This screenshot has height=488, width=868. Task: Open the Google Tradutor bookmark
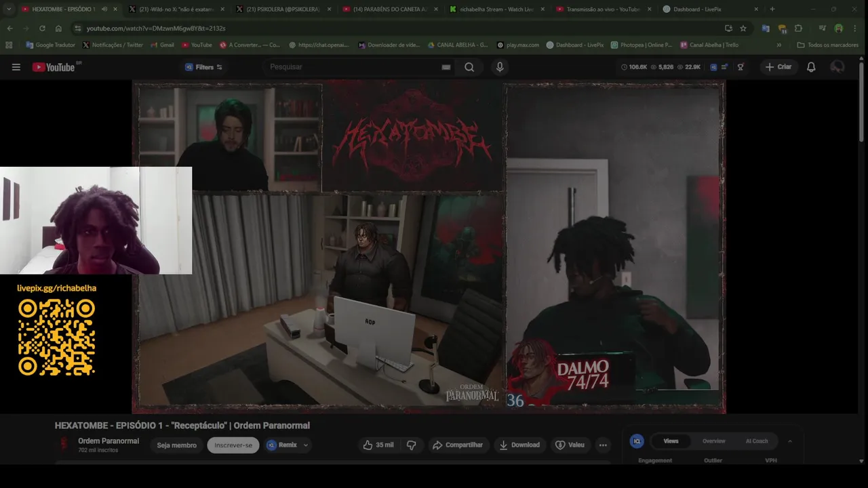[x=50, y=45]
